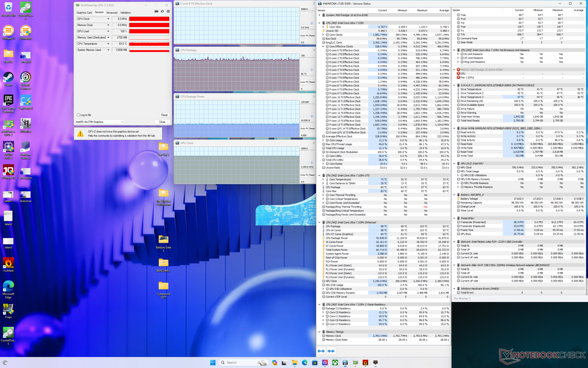588x368 pixels.
Task: Open GPU Load sensor dropdown
Action: click(108, 31)
